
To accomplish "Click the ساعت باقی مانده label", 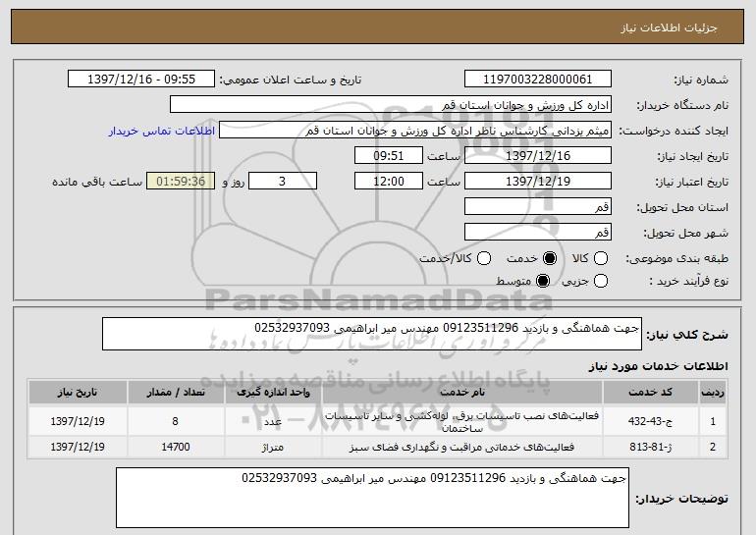I will pos(97,182).
